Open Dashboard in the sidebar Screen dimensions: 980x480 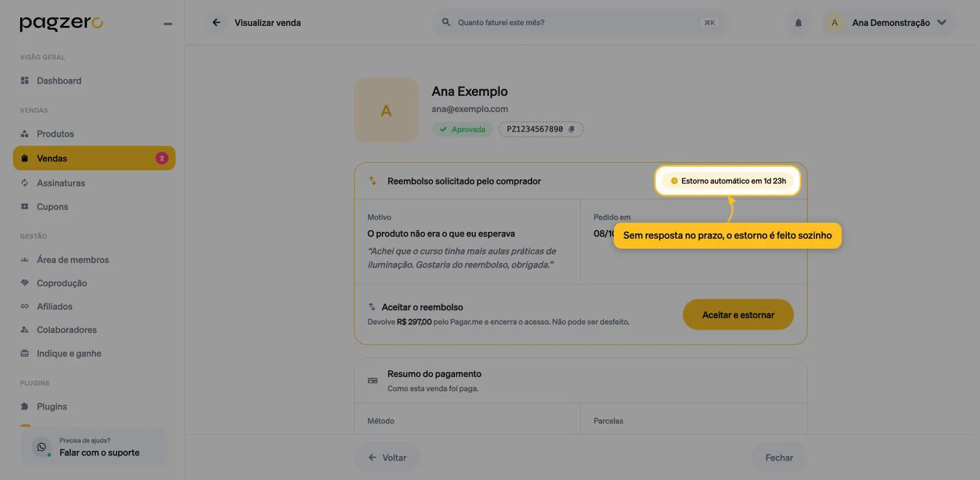(94, 81)
